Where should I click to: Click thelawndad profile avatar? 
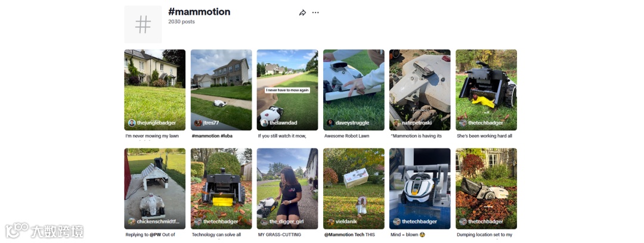tap(265, 123)
